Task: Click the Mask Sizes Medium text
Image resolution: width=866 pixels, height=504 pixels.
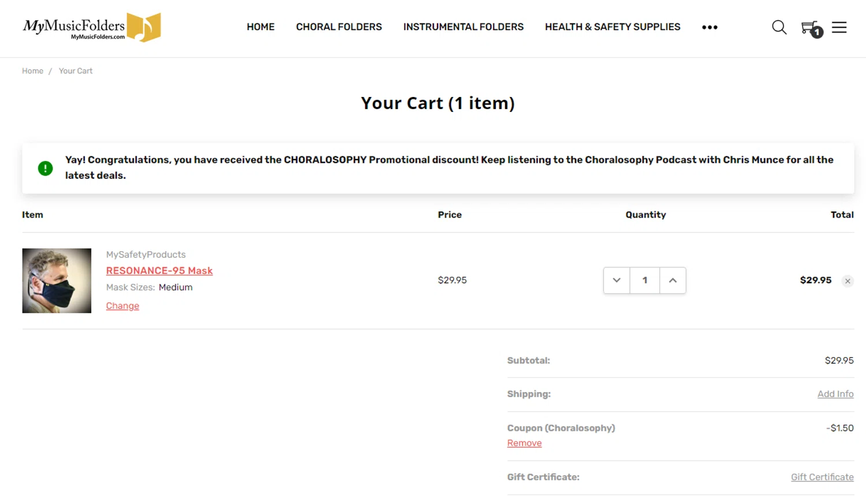Action: pos(149,288)
